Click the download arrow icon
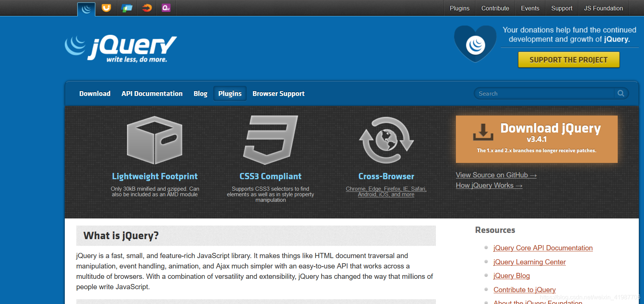Screen dimensions: 644x304 coord(483,132)
